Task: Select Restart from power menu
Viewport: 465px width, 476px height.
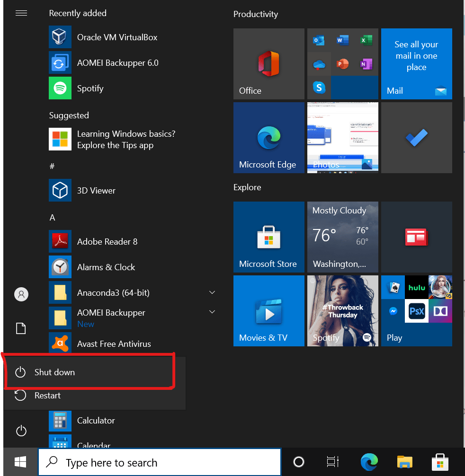Action: tap(47, 396)
